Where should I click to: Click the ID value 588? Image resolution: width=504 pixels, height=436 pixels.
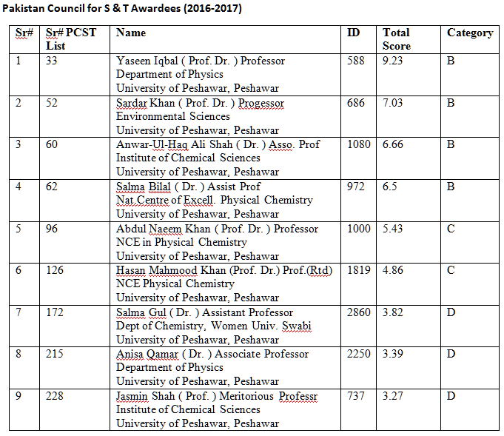pyautogui.click(x=355, y=61)
